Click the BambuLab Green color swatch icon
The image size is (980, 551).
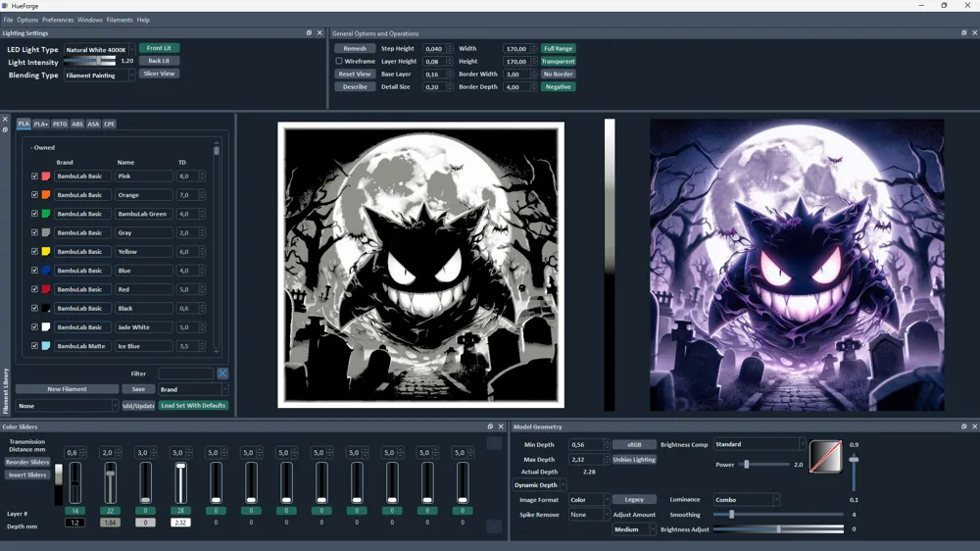pyautogui.click(x=46, y=214)
